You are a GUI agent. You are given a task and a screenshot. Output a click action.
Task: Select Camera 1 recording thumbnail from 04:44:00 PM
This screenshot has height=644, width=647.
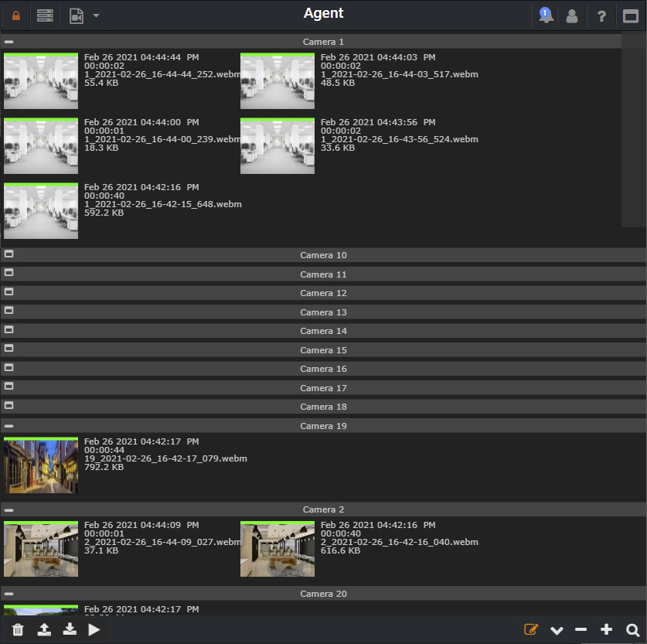[x=41, y=145]
